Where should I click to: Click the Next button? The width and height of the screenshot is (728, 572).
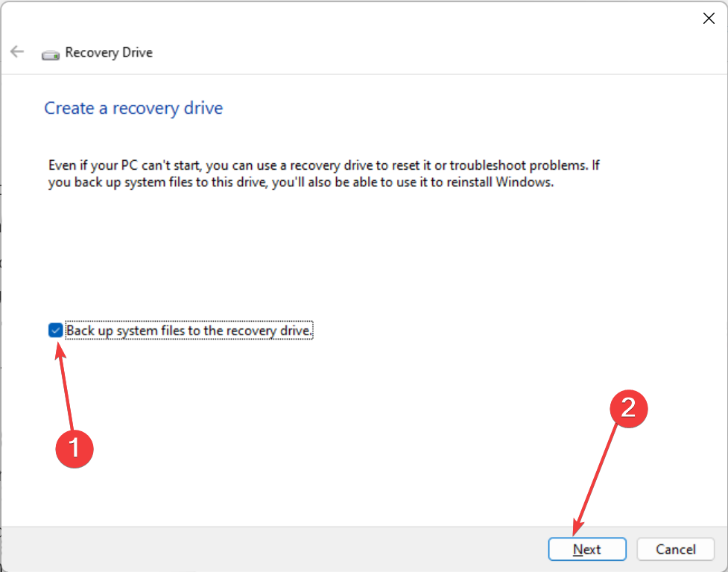tap(587, 549)
